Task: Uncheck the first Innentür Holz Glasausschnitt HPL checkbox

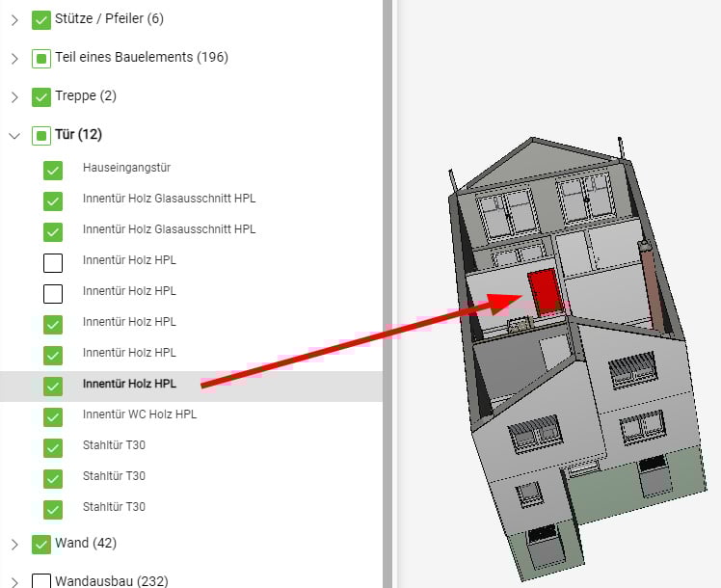Action: point(53,201)
